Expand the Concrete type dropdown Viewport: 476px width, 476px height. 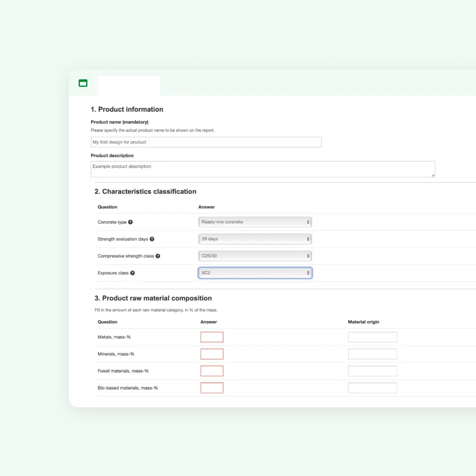coord(255,222)
